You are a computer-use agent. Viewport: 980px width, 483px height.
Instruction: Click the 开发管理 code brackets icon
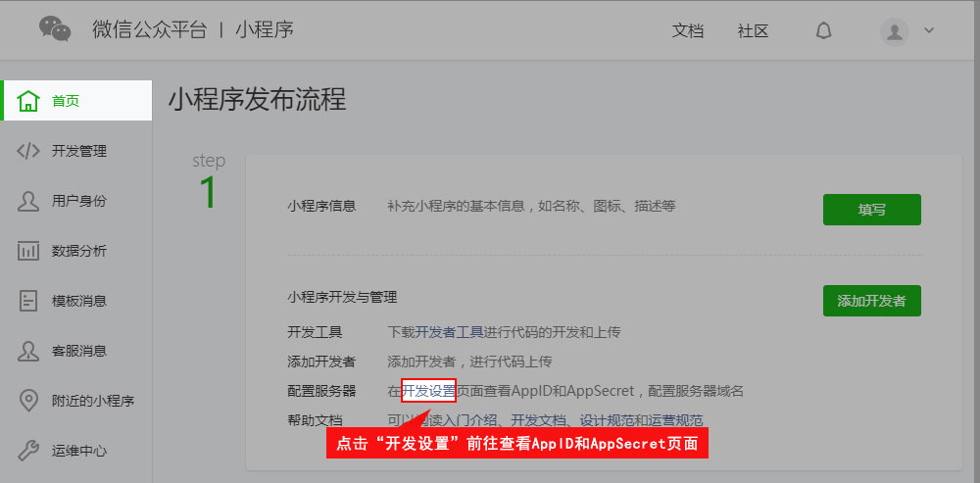(x=28, y=151)
